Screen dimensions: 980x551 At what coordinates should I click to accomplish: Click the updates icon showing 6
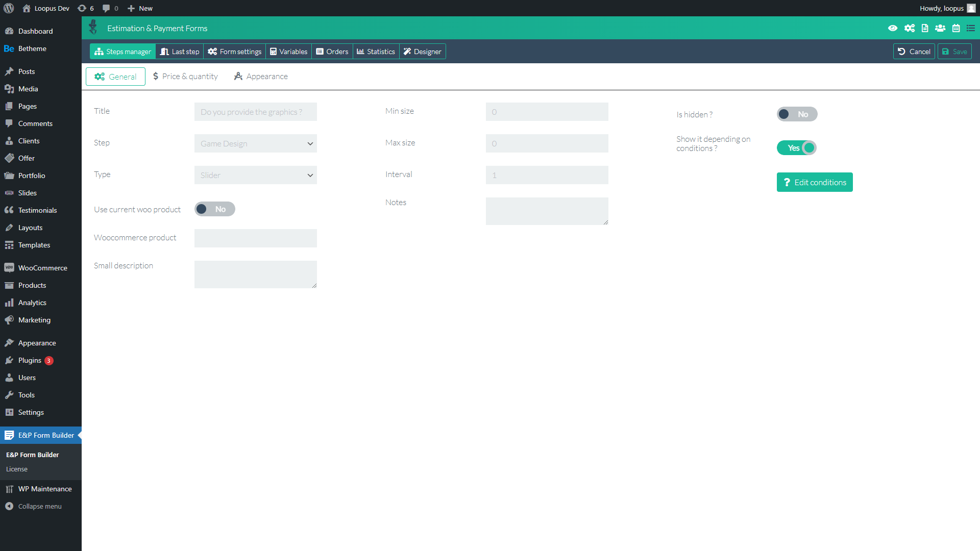[85, 8]
